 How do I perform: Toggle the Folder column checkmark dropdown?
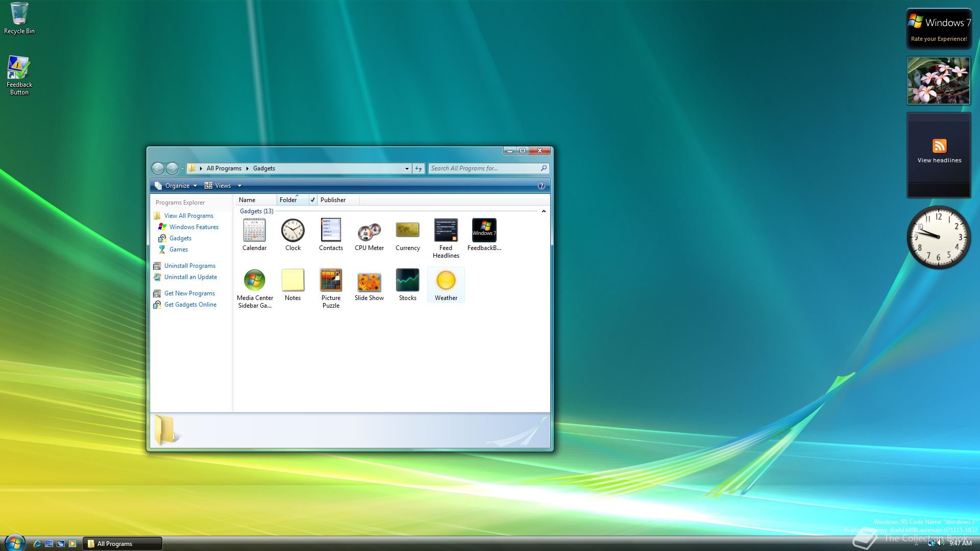click(312, 200)
